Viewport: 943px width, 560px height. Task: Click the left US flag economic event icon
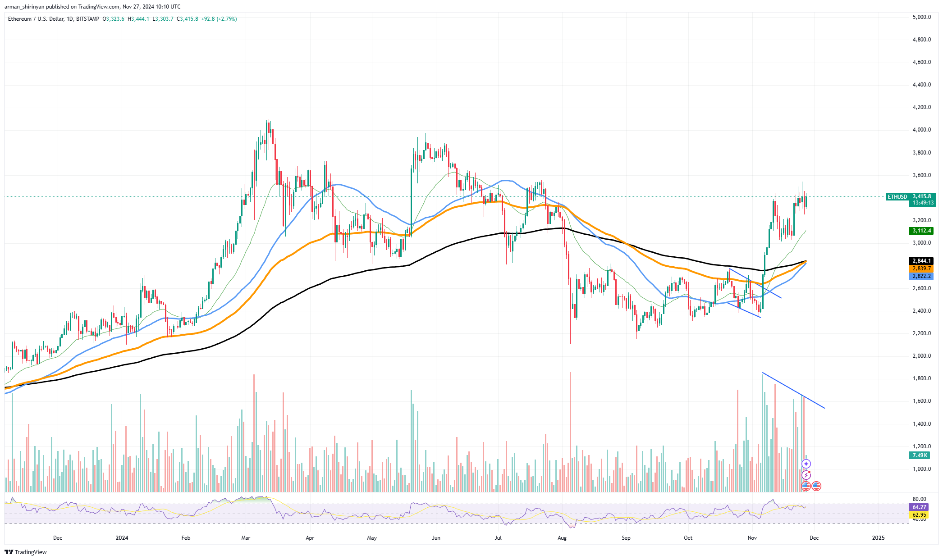[x=806, y=486]
